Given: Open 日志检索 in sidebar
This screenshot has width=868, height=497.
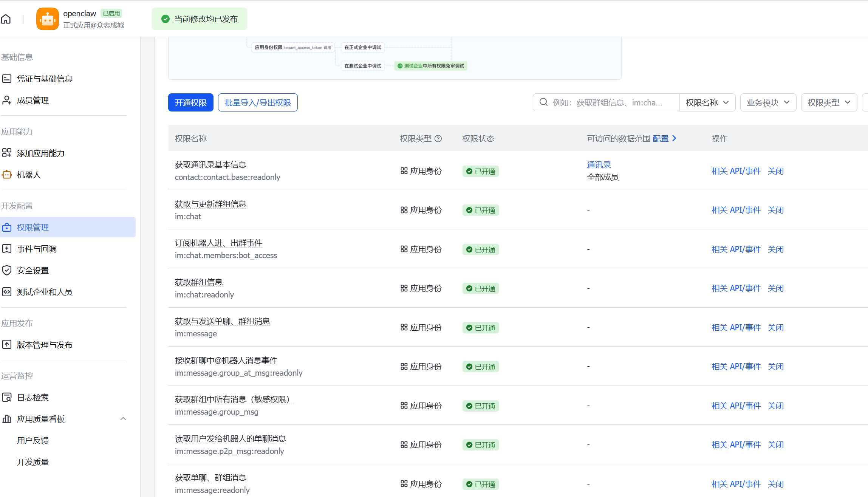Looking at the screenshot, I should tap(32, 397).
